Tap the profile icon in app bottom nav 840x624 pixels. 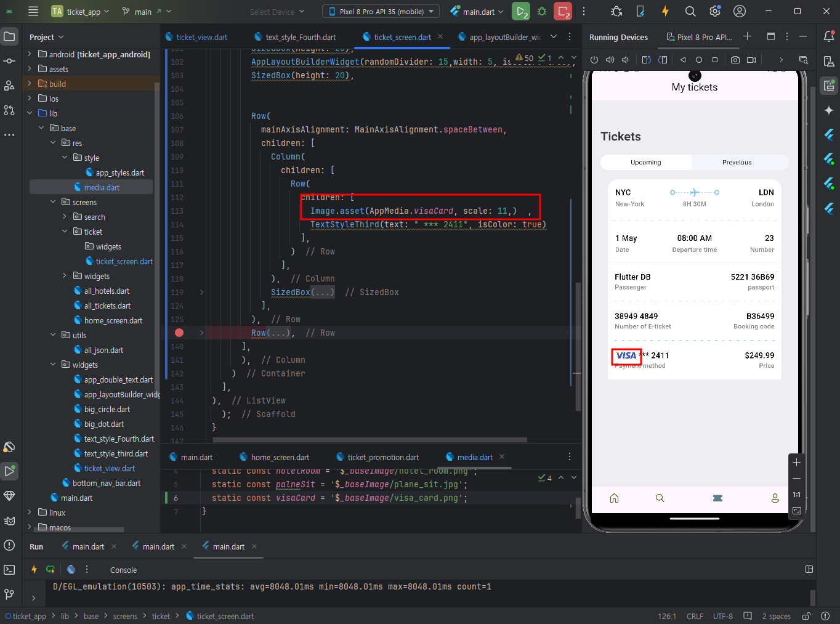point(775,498)
